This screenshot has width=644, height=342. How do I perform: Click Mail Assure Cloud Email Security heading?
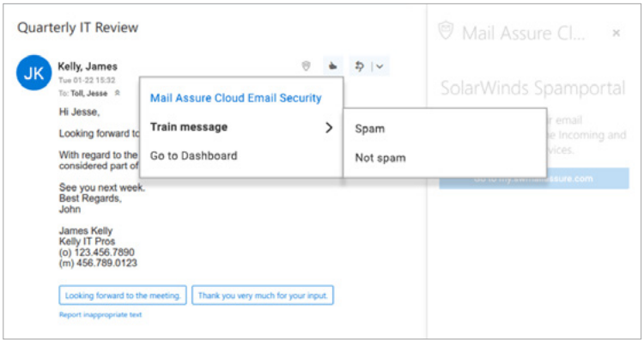236,98
